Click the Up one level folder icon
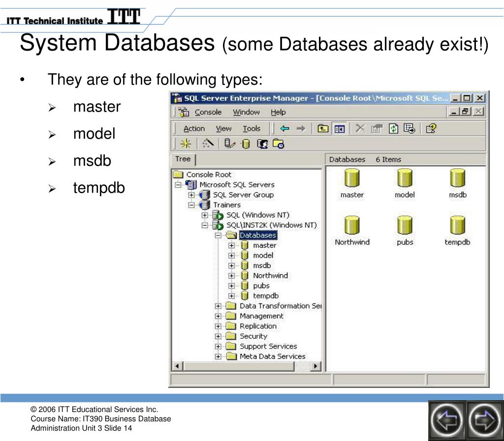This screenshot has height=441, width=504. 323,129
